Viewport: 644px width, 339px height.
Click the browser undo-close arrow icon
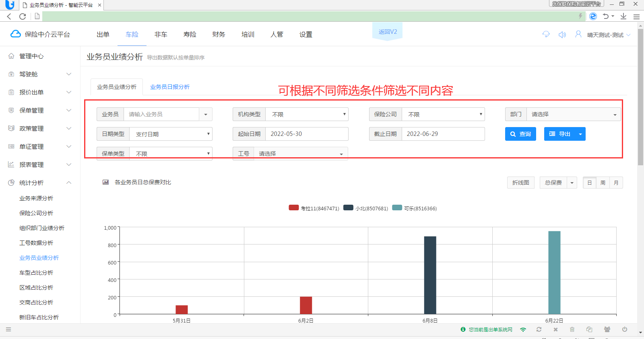[605, 16]
